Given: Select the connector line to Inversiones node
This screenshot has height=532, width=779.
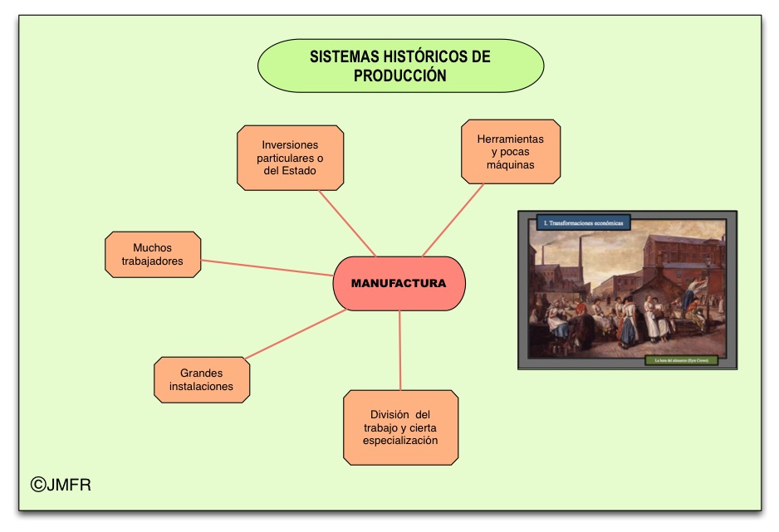Looking at the screenshot, I should pyautogui.click(x=347, y=224).
